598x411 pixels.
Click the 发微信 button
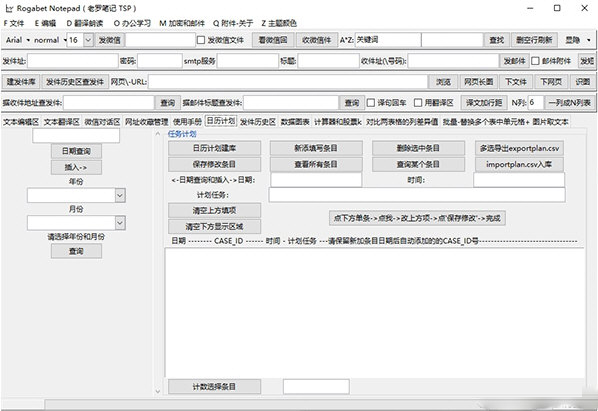coord(109,40)
